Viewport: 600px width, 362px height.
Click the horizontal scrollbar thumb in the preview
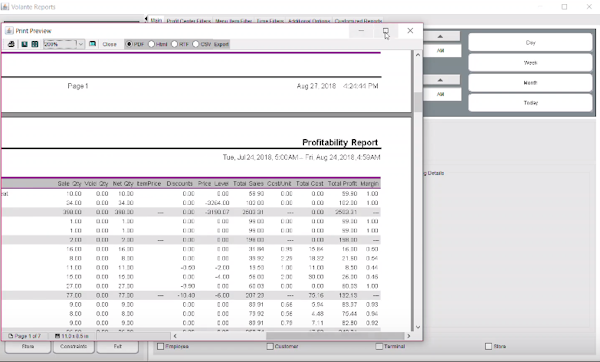[x=336, y=336]
